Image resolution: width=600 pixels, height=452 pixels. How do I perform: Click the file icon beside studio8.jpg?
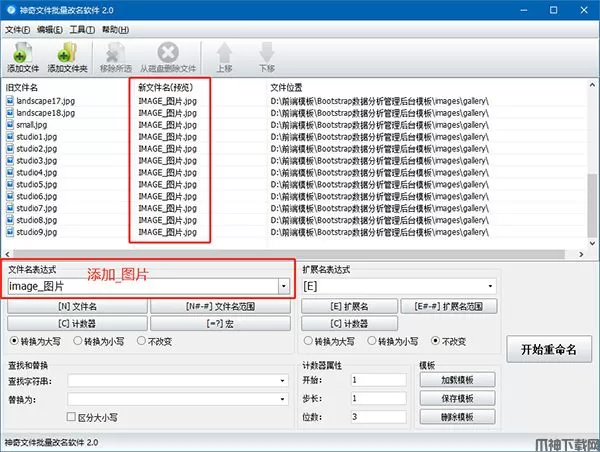point(10,220)
